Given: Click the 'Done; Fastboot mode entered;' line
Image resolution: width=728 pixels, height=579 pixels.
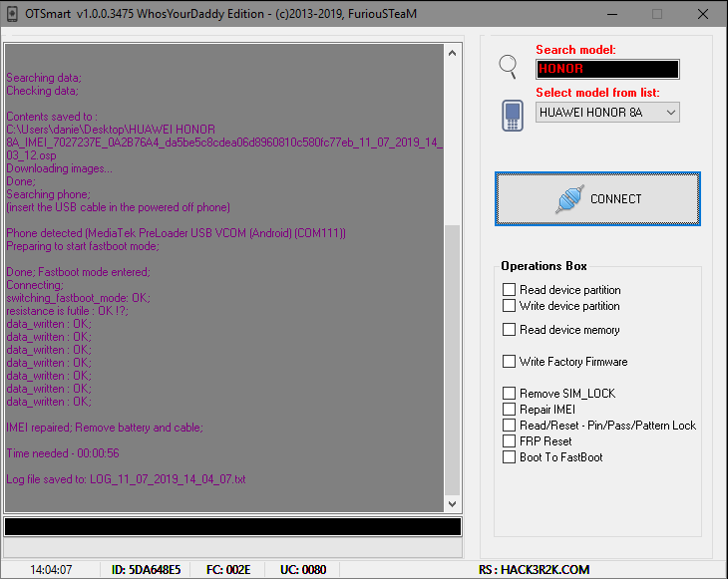Looking at the screenshot, I should (79, 272).
